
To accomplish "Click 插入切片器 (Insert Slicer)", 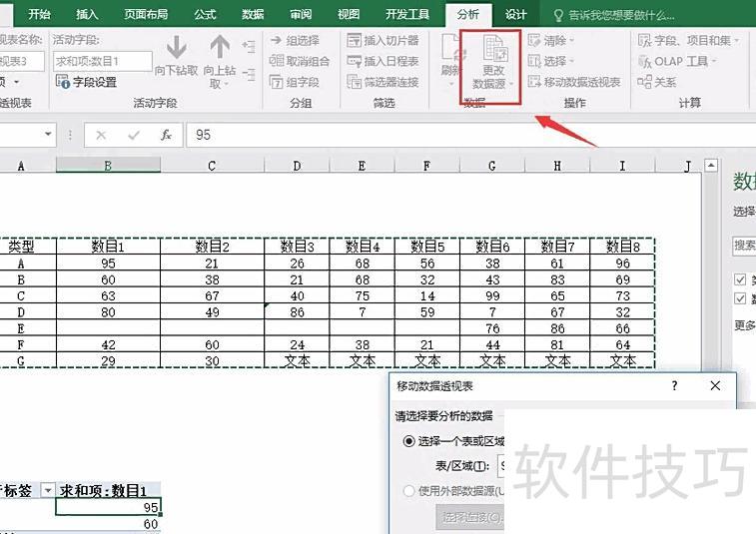I will point(382,41).
